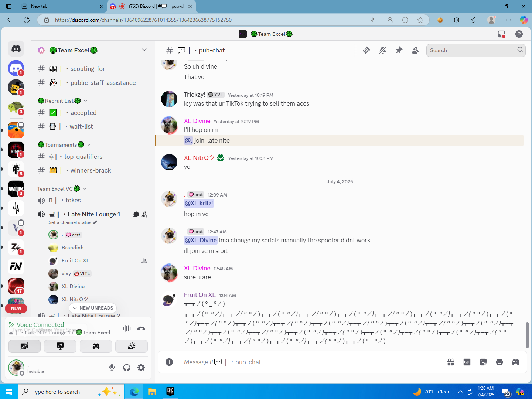Create invite for Late Nite Lounge 1
This screenshot has height=399, width=532.
point(144,214)
